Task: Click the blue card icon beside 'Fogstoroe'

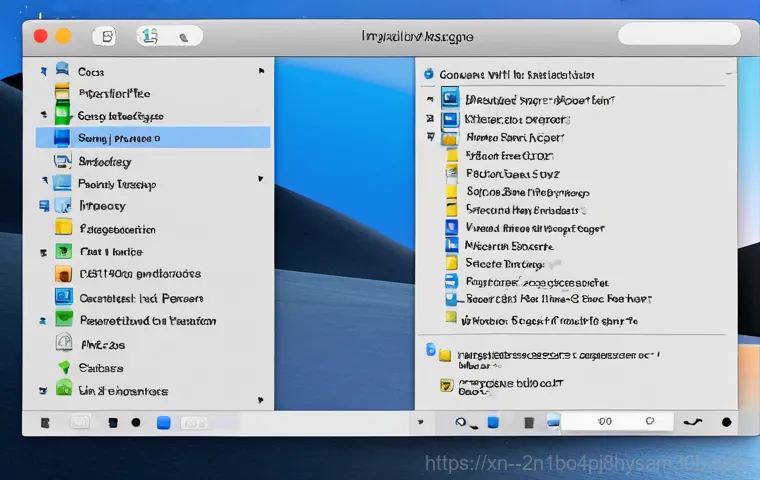Action: tap(451, 281)
